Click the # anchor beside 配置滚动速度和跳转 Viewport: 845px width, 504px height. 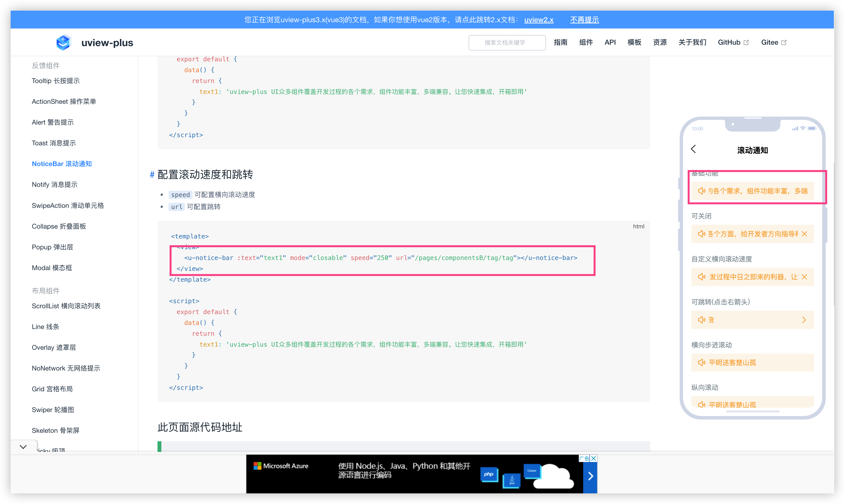pyautogui.click(x=152, y=175)
